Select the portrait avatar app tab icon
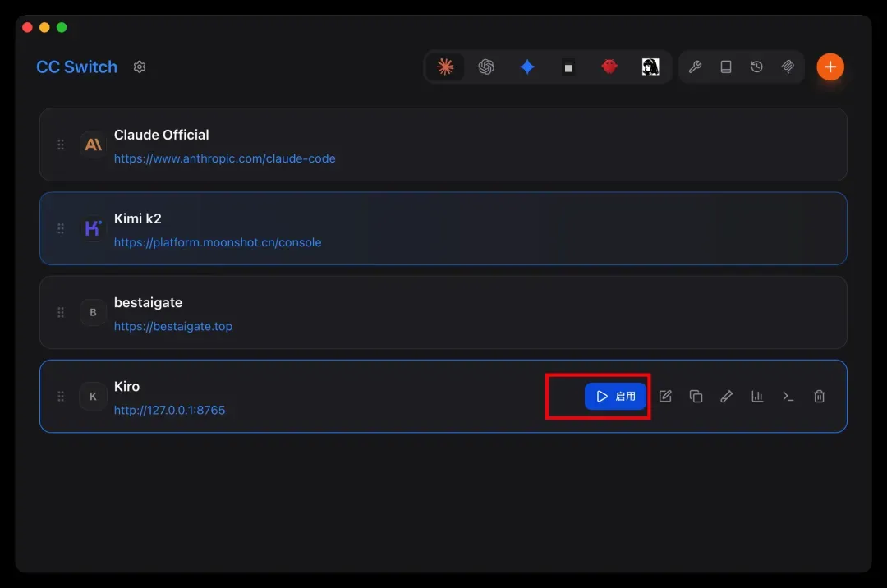 650,67
